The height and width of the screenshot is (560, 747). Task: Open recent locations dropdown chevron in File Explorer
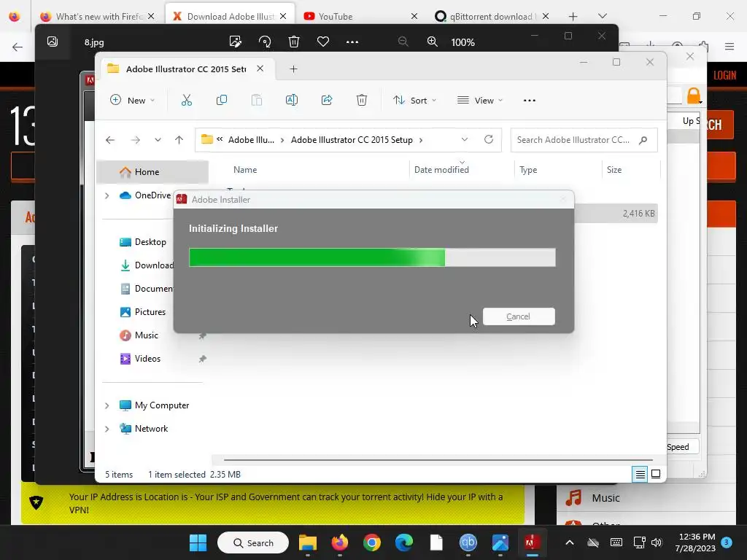pyautogui.click(x=158, y=140)
